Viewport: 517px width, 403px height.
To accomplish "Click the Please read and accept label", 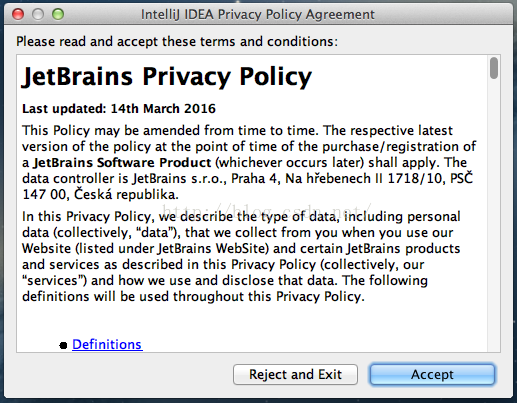I will (177, 42).
